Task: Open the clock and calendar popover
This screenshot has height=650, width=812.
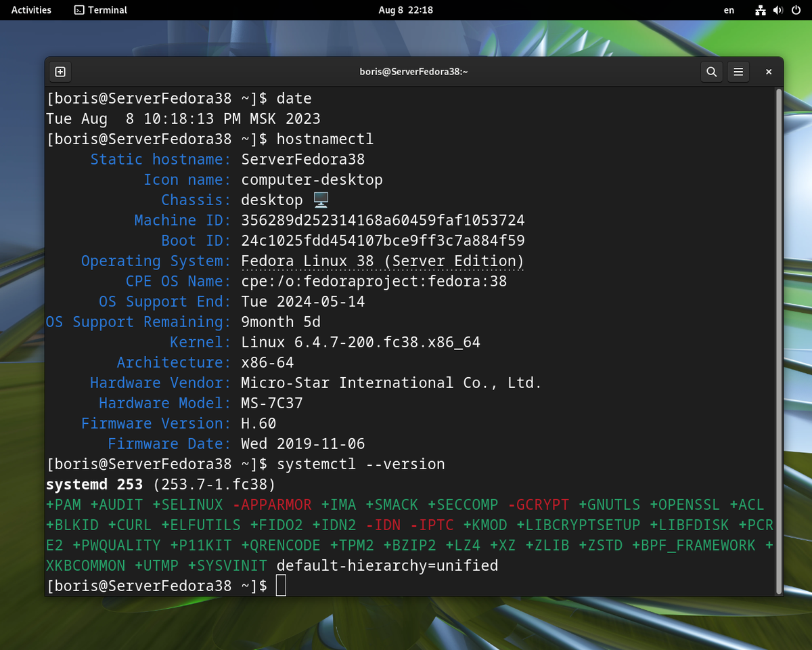Action: pyautogui.click(x=406, y=10)
